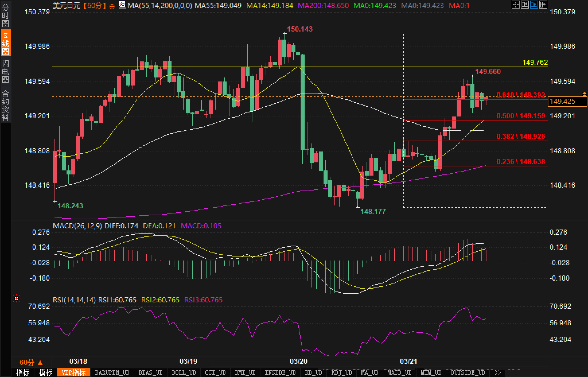This screenshot has width=588, height=377.
Task: Click the MA(55,14,200,0,0,0) parameter label
Action: coord(160,5)
